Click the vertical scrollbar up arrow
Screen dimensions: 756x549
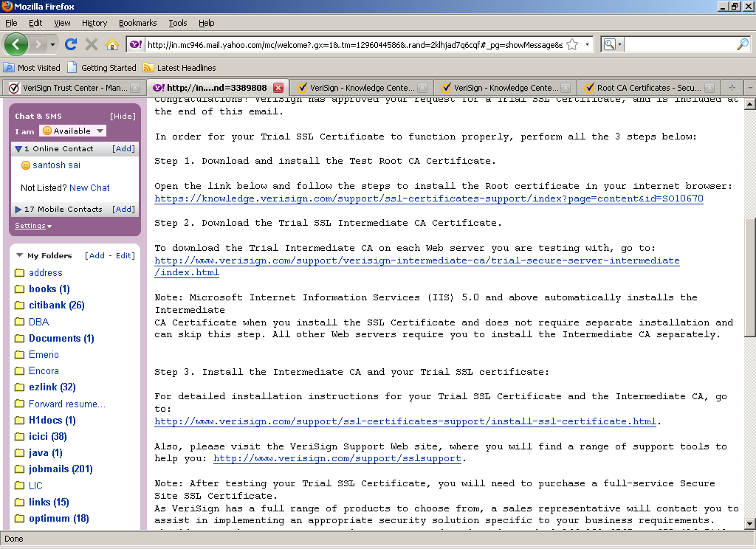click(750, 103)
